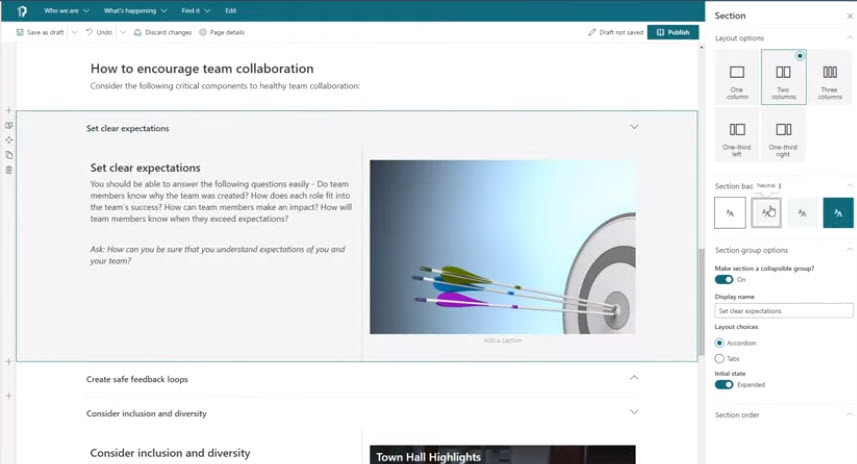Click the page title text How to encourage team collaboration
Viewport: 857px width, 464px height.
(202, 68)
